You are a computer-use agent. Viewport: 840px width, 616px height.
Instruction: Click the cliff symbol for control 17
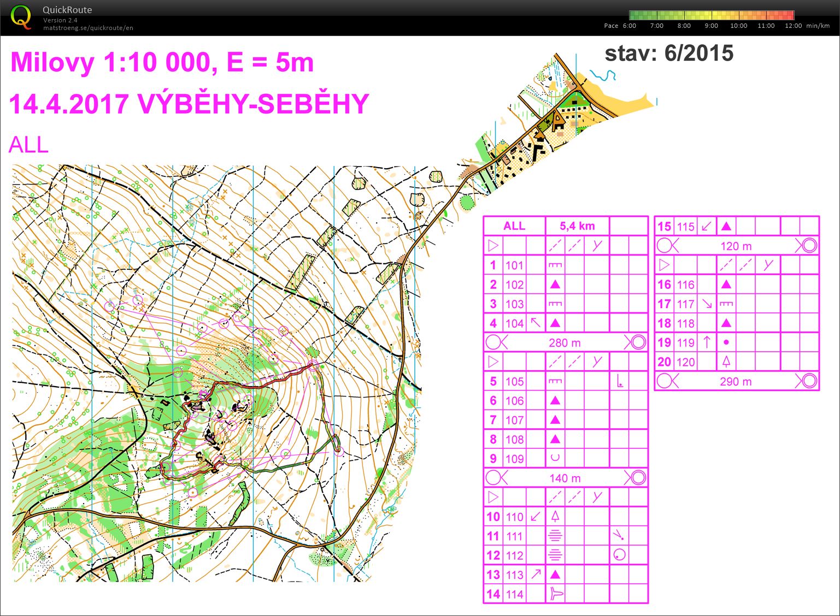tap(726, 304)
